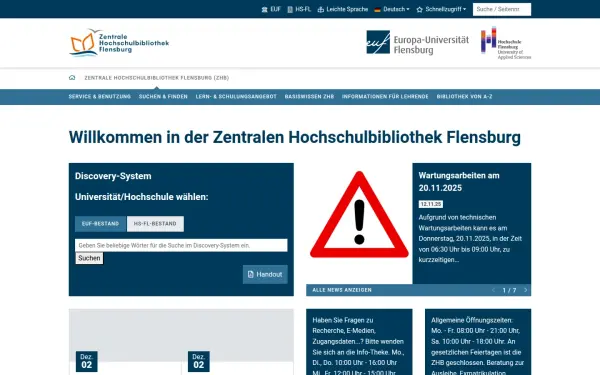Click the 12.11.25 date badge
Screen dimensions: 600x375
[x=431, y=204]
